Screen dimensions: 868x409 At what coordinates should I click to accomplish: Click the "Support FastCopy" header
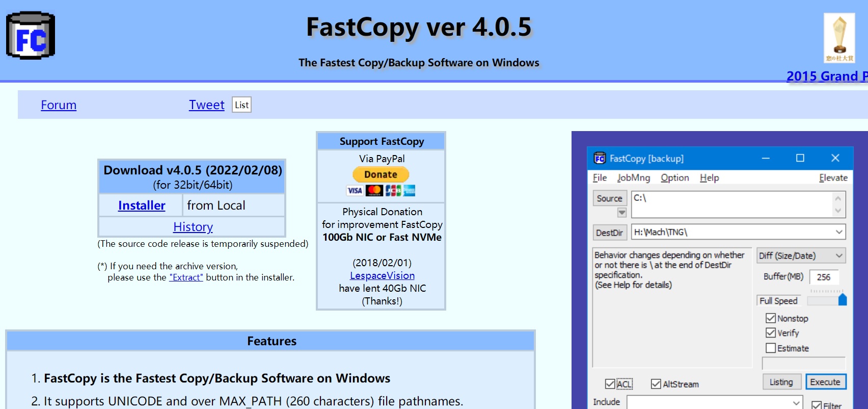pos(382,141)
